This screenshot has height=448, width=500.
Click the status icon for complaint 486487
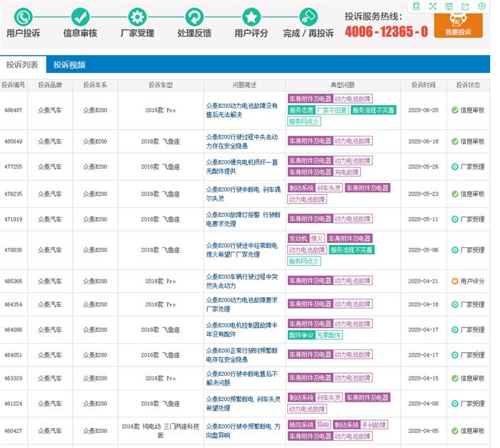click(x=455, y=111)
